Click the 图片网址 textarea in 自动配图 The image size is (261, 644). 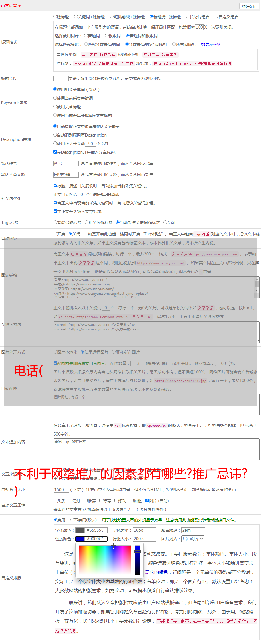(x=156, y=405)
